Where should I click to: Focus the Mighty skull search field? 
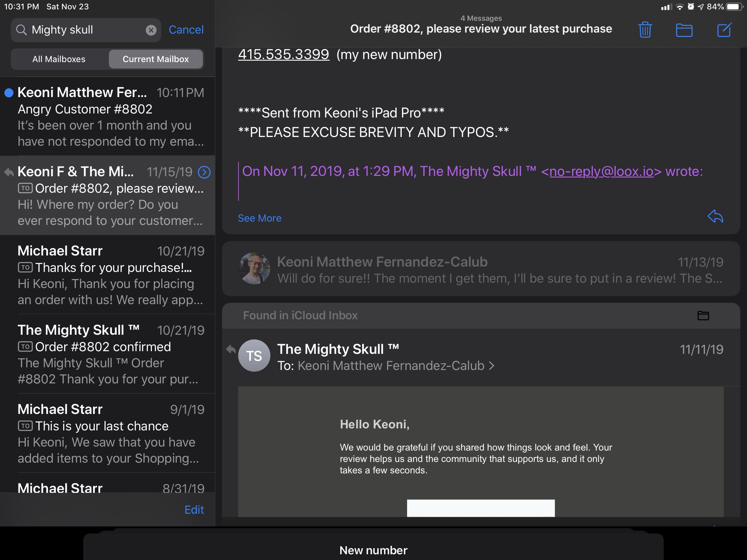coord(86,30)
